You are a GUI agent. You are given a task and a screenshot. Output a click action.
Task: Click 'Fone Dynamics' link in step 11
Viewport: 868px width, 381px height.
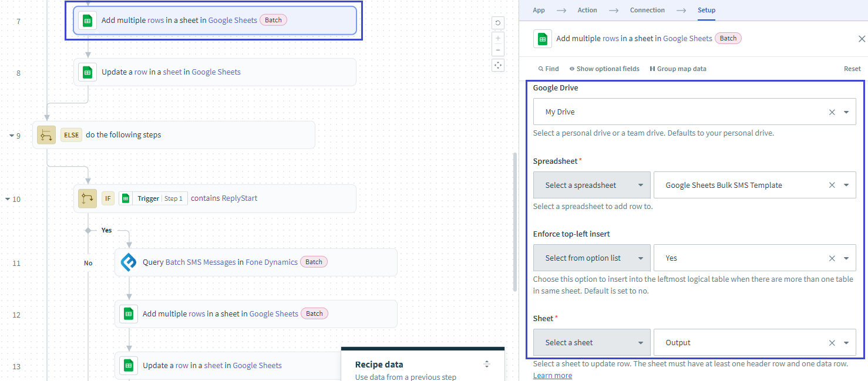pos(272,262)
